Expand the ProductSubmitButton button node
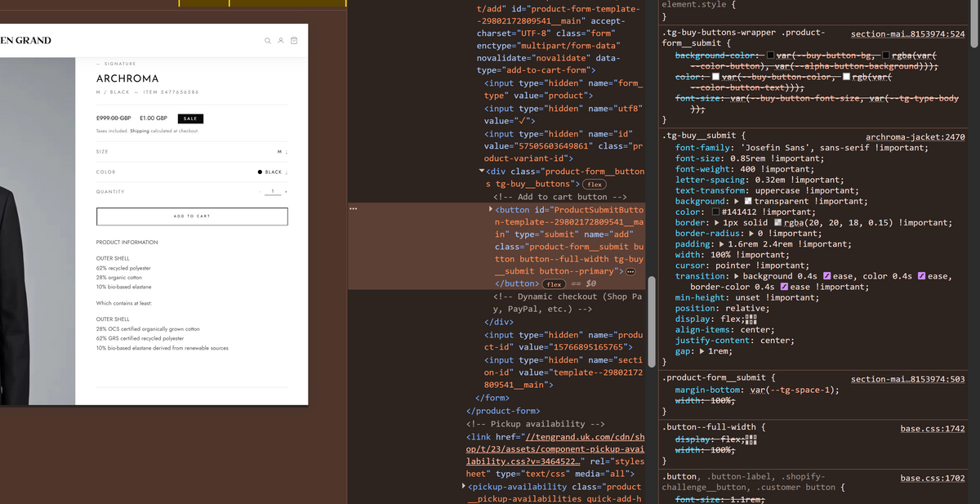This screenshot has height=504, width=980. coord(491,209)
